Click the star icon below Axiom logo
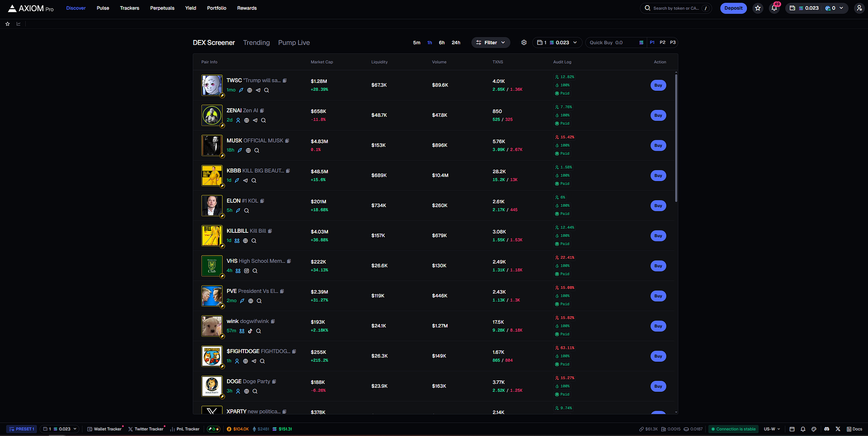The height and width of the screenshot is (436, 868). (7, 24)
